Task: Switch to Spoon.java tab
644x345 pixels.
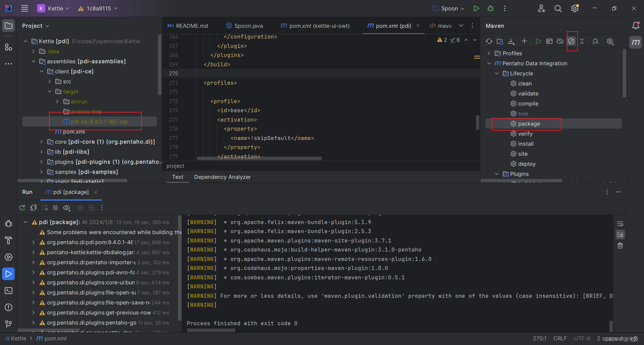Action: pos(245,26)
